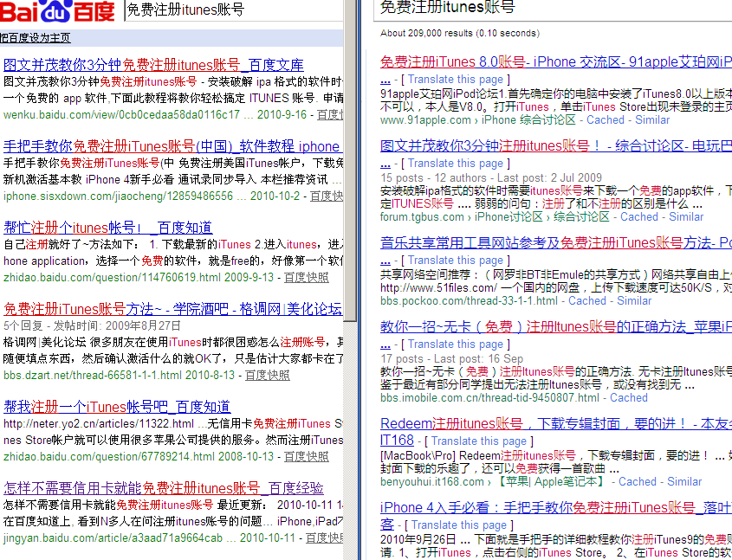Open Baidu result 免费注册iTunes账号方法~ 学院酒吧
The height and width of the screenshot is (560, 732).
tap(172, 309)
